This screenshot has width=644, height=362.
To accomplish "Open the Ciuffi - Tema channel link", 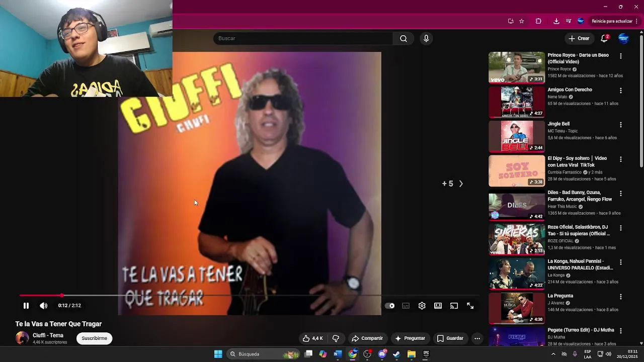I will pos(48,335).
